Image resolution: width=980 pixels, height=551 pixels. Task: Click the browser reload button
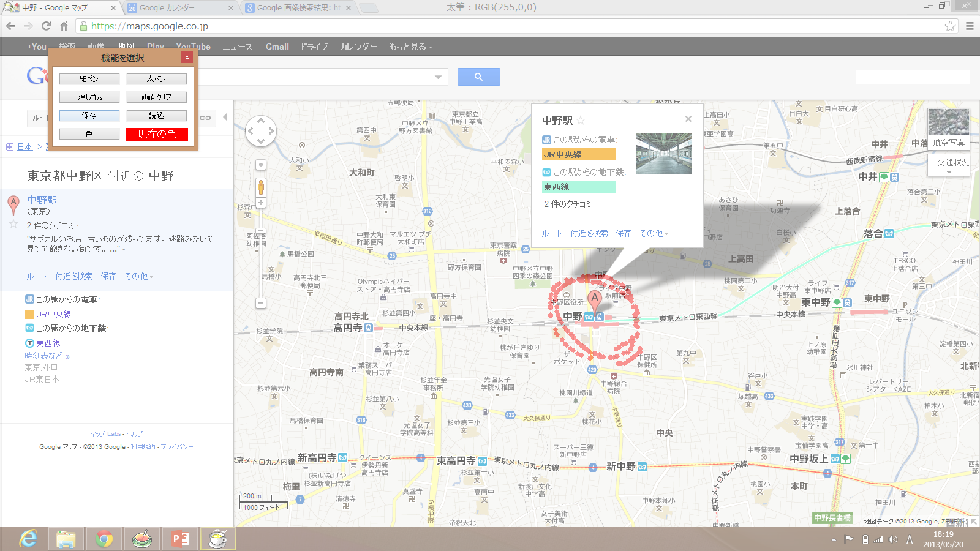coord(46,26)
